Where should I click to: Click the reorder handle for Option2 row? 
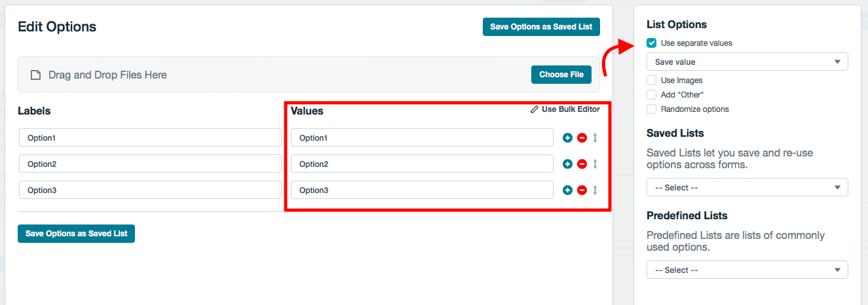click(x=595, y=164)
